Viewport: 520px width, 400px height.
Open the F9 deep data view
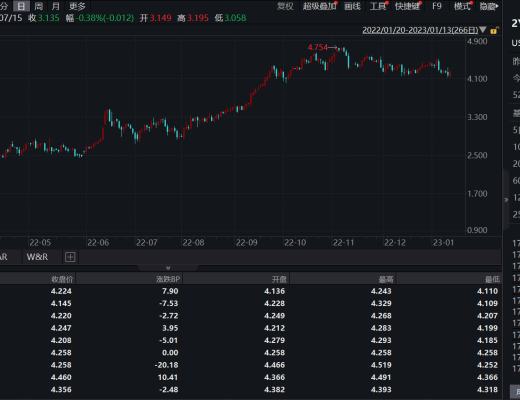point(437,6)
